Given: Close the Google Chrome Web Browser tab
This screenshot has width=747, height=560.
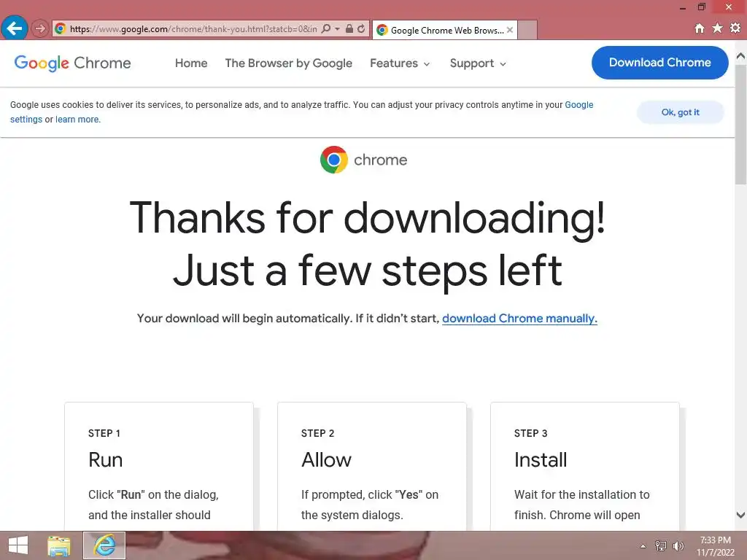Looking at the screenshot, I should click(x=510, y=29).
